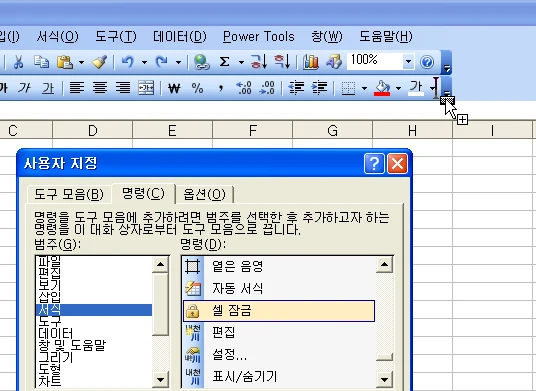Click Increase Indent icon
Screen dimensions: 536x391
(x=319, y=88)
